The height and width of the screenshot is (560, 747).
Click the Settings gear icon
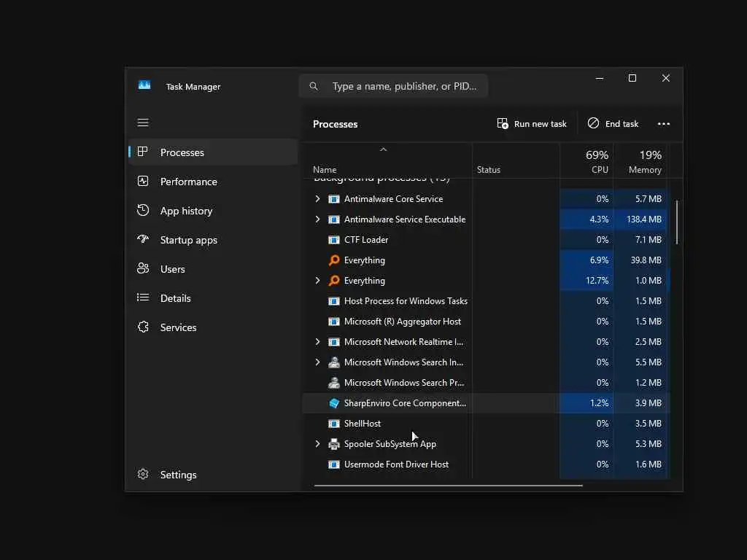(x=143, y=474)
